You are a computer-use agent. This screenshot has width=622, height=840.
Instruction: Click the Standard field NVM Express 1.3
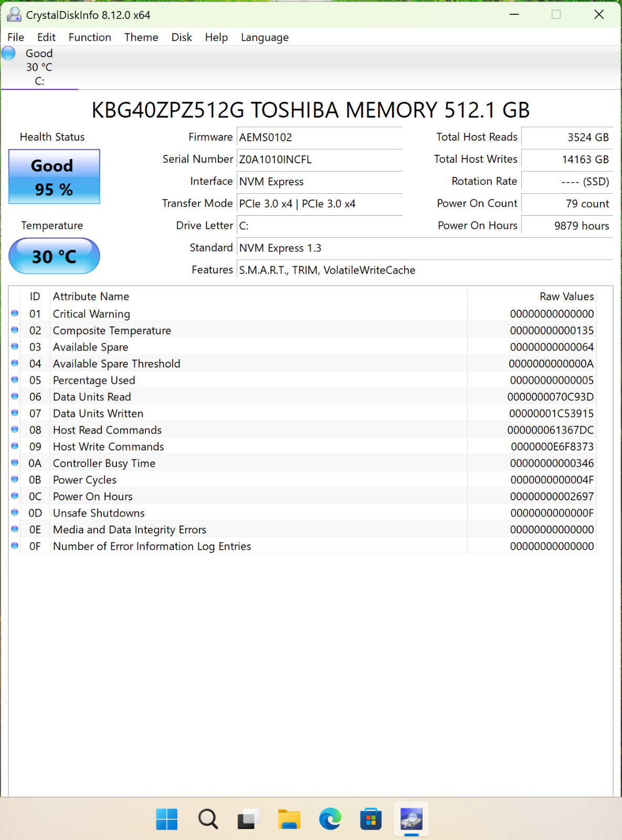click(x=425, y=248)
